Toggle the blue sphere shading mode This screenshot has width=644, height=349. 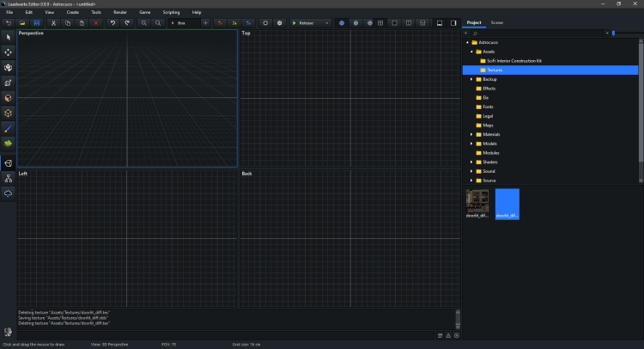coord(341,23)
